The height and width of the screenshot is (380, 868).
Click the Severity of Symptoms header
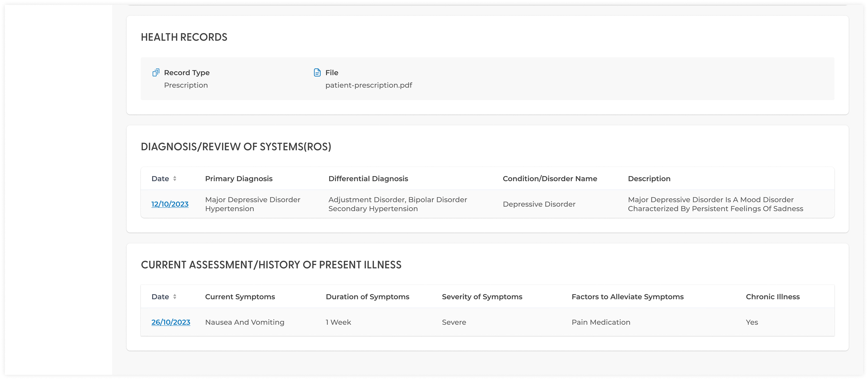point(482,297)
